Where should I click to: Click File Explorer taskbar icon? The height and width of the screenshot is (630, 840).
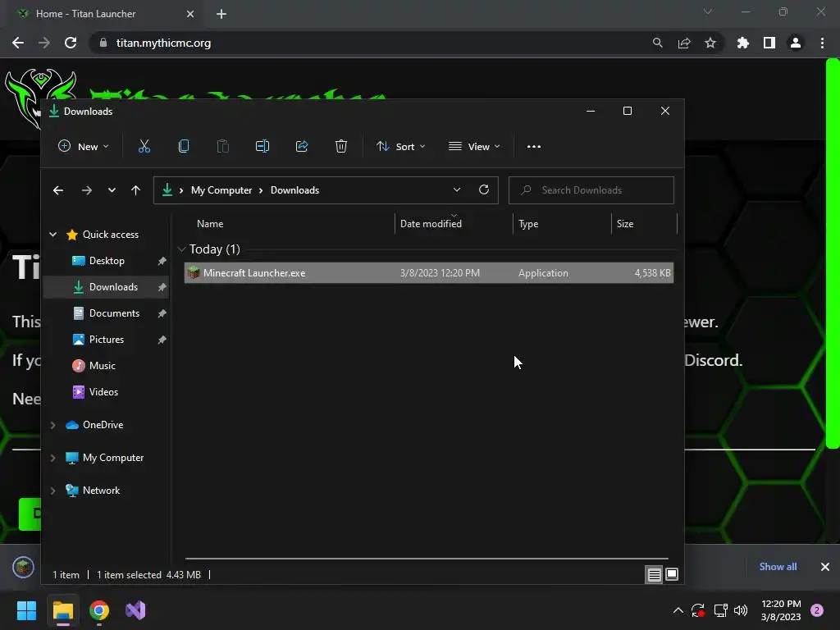pyautogui.click(x=63, y=610)
